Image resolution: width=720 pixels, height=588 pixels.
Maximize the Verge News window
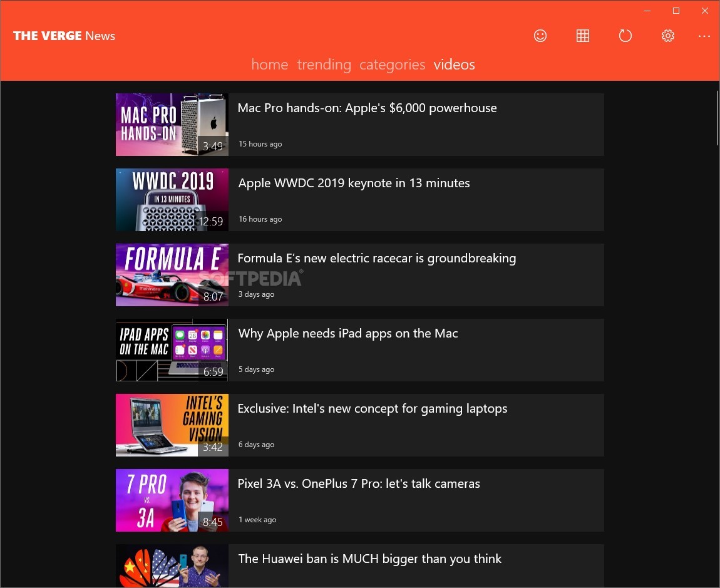coord(676,11)
